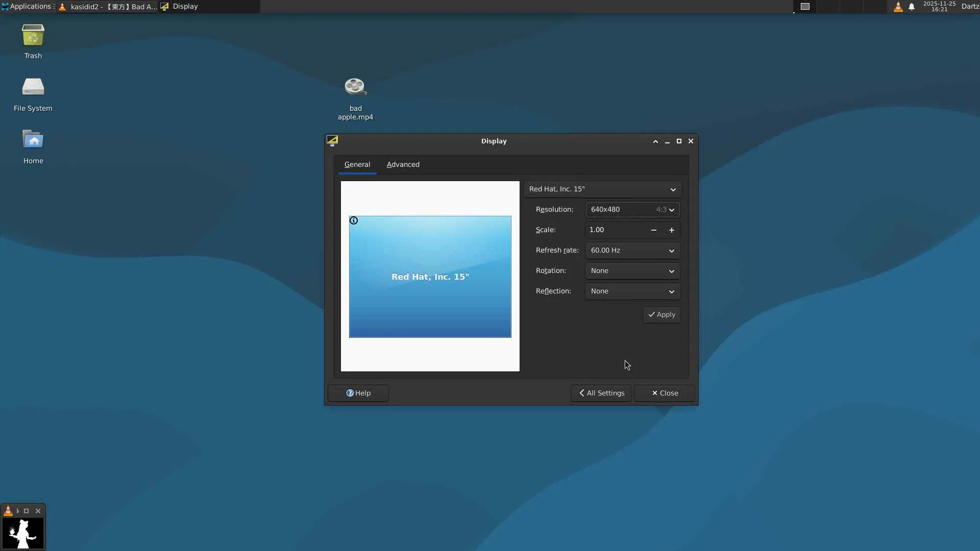Screen dimensions: 980x551
Task: Expand the Refresh rate 60.00 Hz dropdown
Action: pos(632,251)
